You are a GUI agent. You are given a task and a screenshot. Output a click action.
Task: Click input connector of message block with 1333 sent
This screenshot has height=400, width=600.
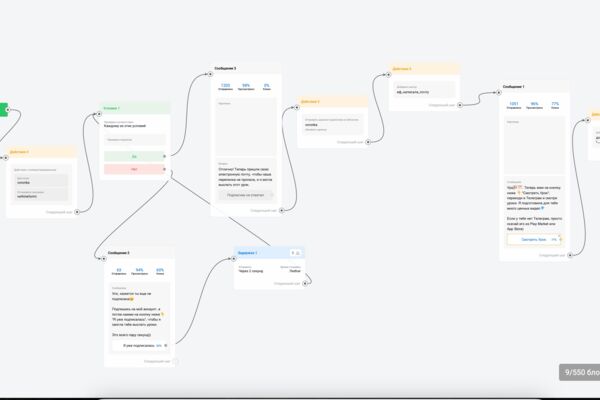[x=210, y=74]
